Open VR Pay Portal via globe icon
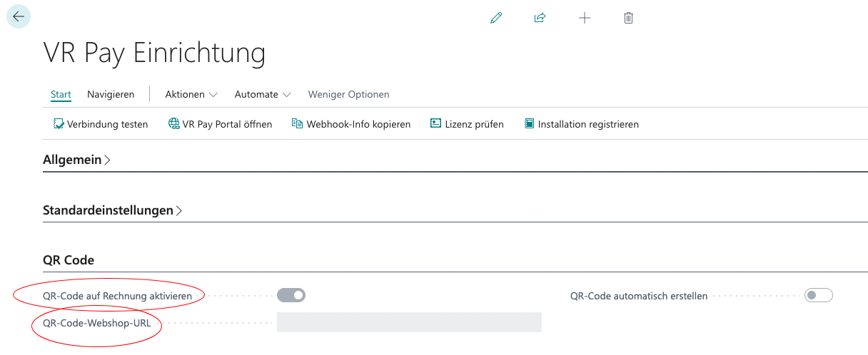868x355 pixels. point(174,124)
